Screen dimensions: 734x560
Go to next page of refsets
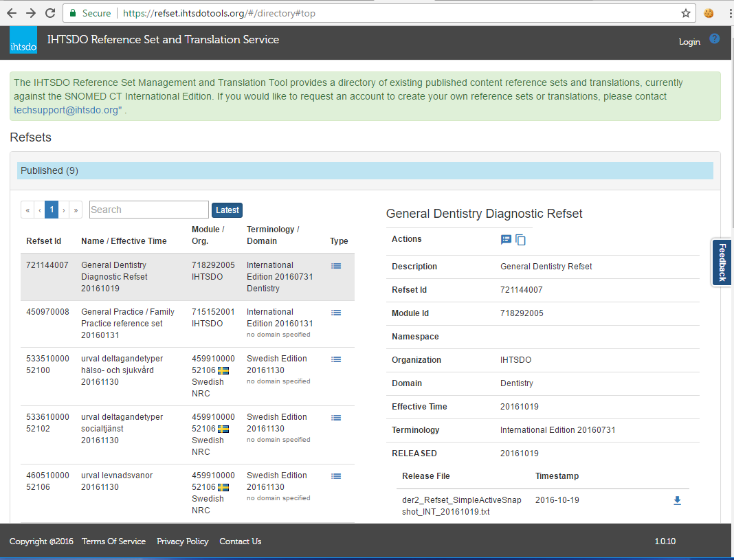coord(64,210)
